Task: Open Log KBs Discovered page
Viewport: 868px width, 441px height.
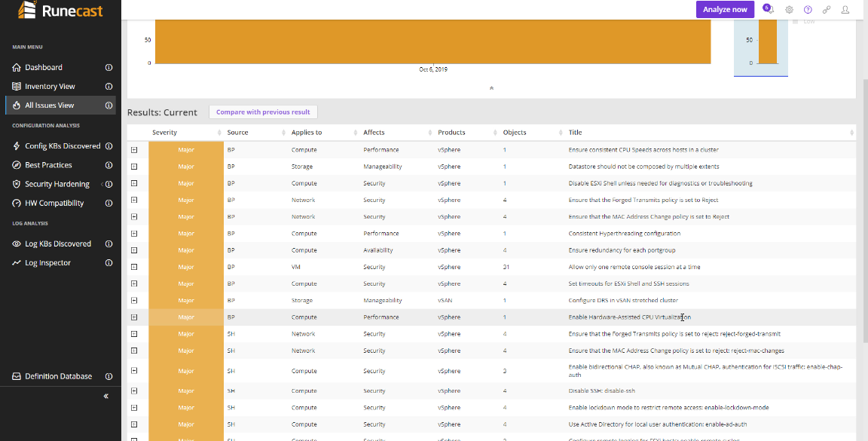Action: point(57,243)
